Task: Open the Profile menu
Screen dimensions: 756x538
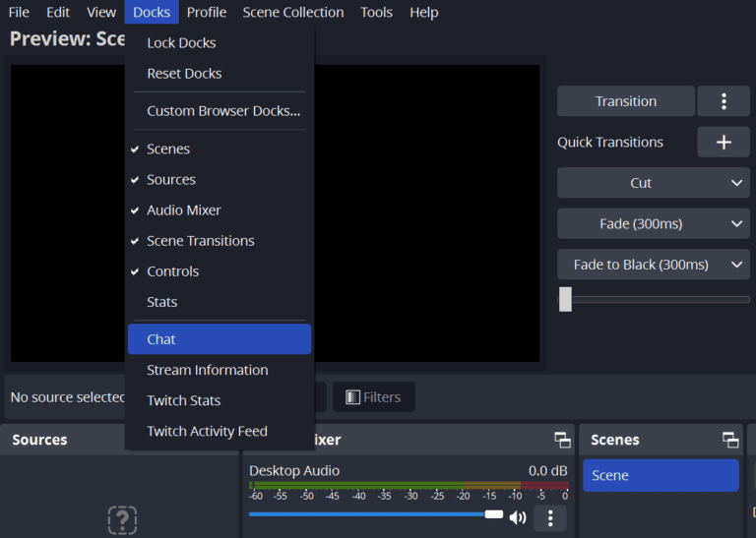Action: [x=207, y=12]
